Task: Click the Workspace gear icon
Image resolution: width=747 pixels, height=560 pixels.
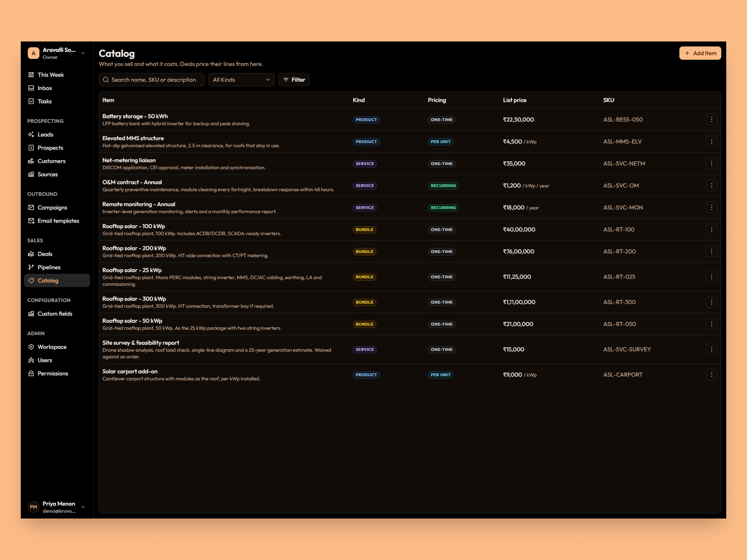Action: [31, 347]
